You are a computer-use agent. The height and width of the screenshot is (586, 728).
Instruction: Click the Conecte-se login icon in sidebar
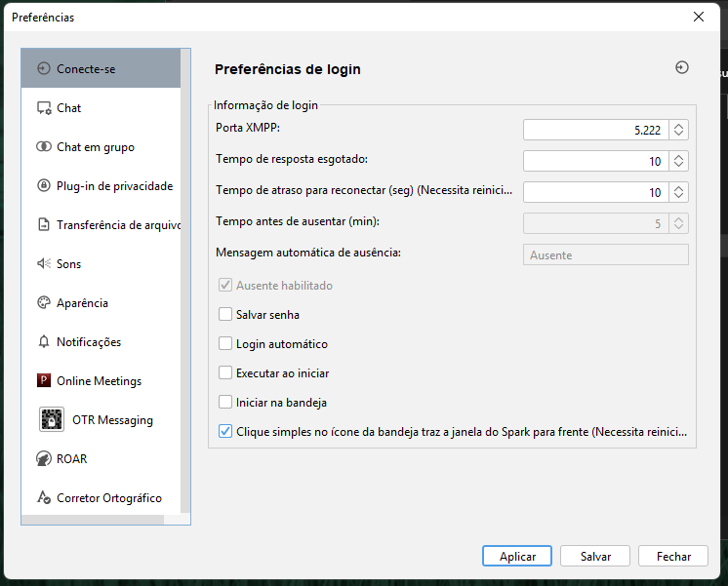click(x=44, y=68)
